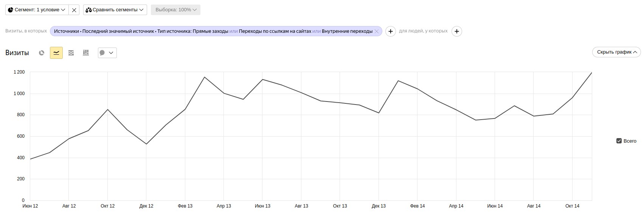This screenshot has width=644, height=220.
Task: Expand the 'Выборка: 100%' selector
Action: pyautogui.click(x=175, y=10)
